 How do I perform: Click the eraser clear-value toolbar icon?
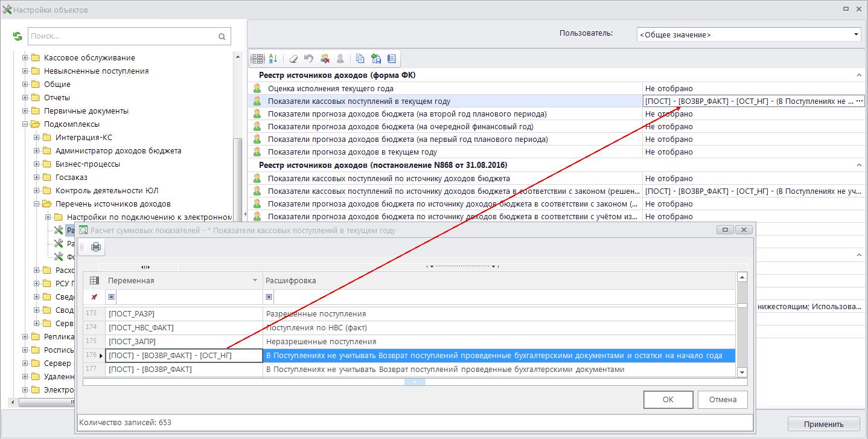293,59
